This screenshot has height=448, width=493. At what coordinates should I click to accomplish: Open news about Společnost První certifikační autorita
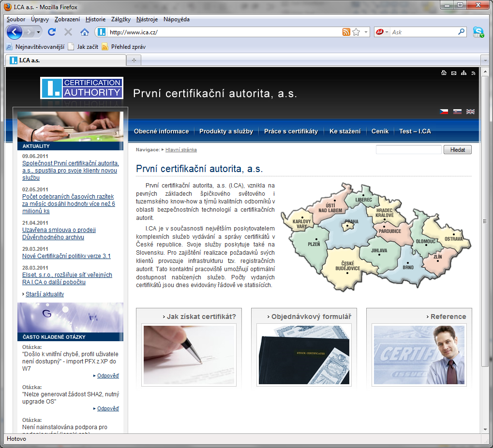pos(71,170)
